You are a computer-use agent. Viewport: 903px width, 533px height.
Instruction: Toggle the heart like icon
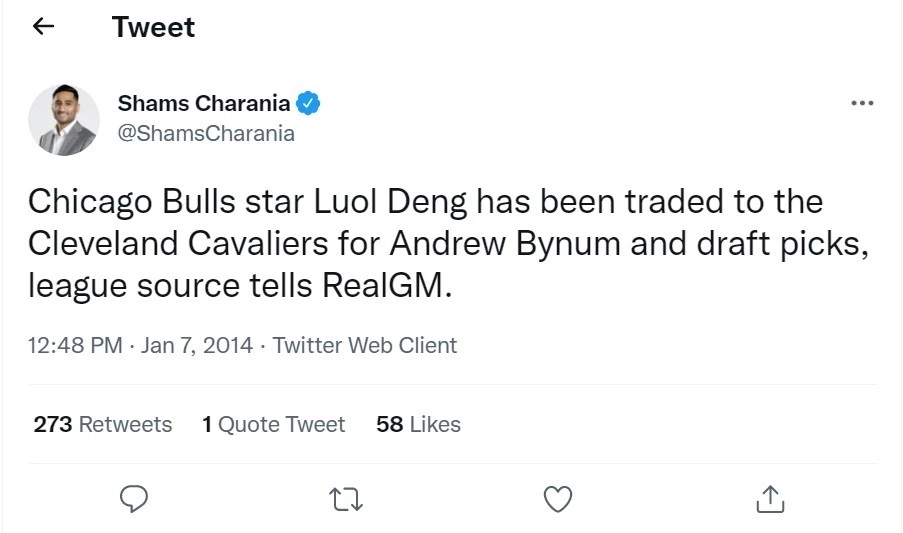(x=557, y=498)
